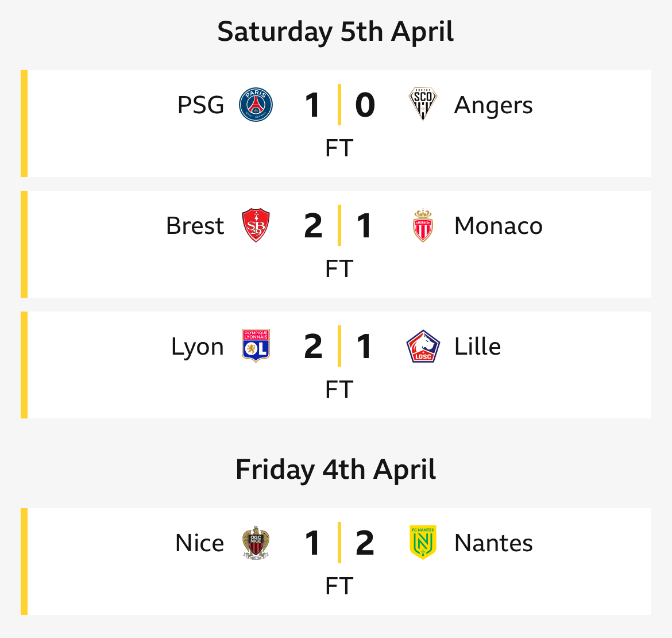Click the Monaco club crest
The height and width of the screenshot is (638, 672).
pyautogui.click(x=423, y=225)
